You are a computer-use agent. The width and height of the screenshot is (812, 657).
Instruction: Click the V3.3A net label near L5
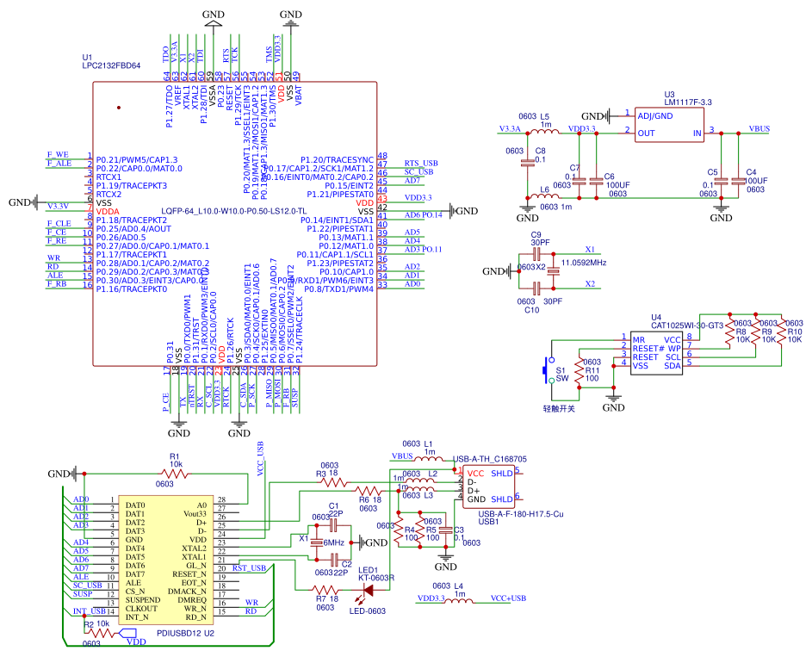click(x=510, y=128)
